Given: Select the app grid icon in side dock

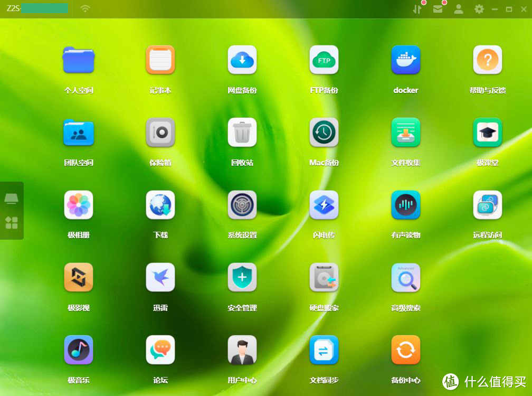Looking at the screenshot, I should coord(11,223).
